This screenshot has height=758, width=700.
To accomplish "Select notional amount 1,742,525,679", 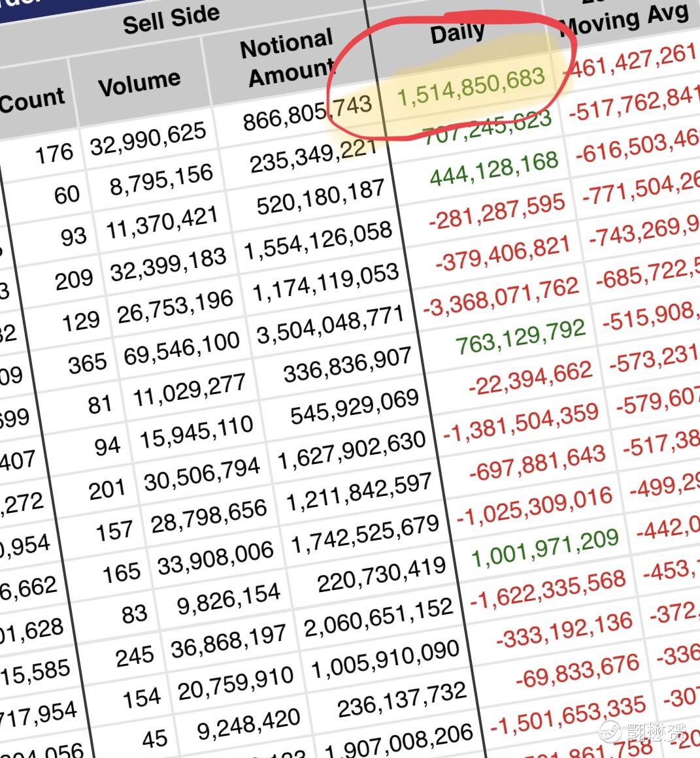I will (x=365, y=534).
